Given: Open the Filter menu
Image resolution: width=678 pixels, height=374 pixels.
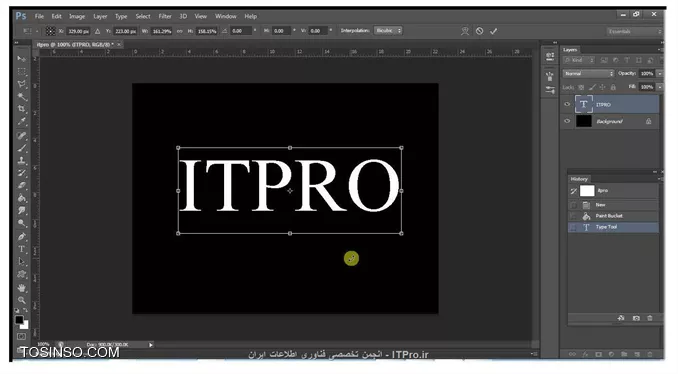Looking at the screenshot, I should [x=165, y=16].
